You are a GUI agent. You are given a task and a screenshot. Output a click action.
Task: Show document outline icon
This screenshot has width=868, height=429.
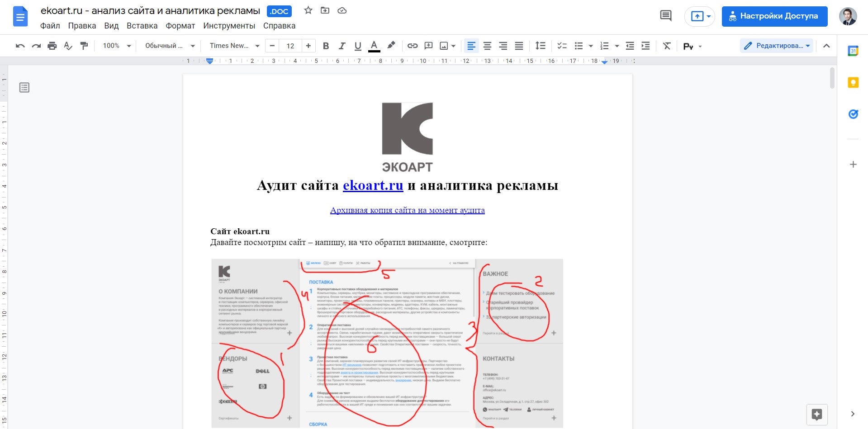tap(24, 87)
